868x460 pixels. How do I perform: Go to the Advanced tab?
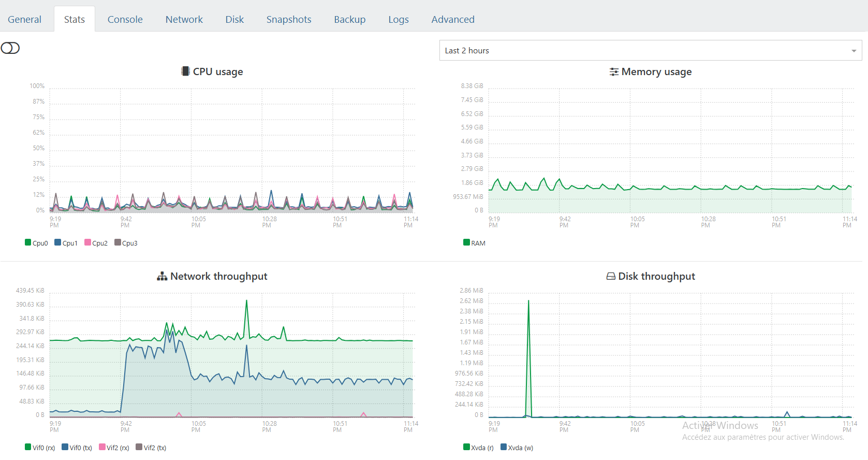click(x=452, y=19)
